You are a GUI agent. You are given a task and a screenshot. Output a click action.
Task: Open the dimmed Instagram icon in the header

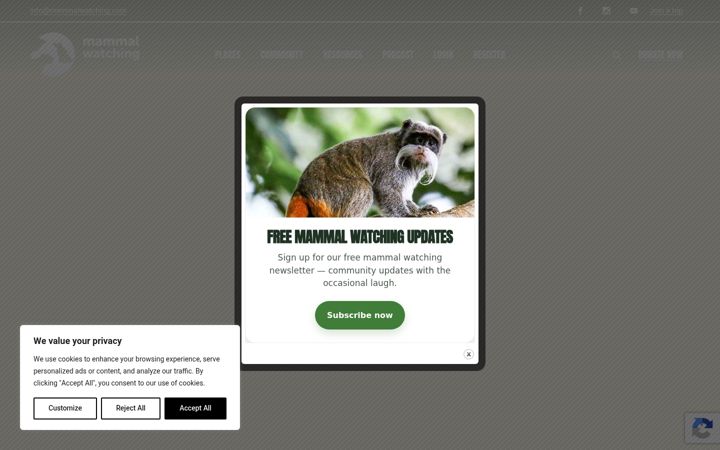[606, 11]
